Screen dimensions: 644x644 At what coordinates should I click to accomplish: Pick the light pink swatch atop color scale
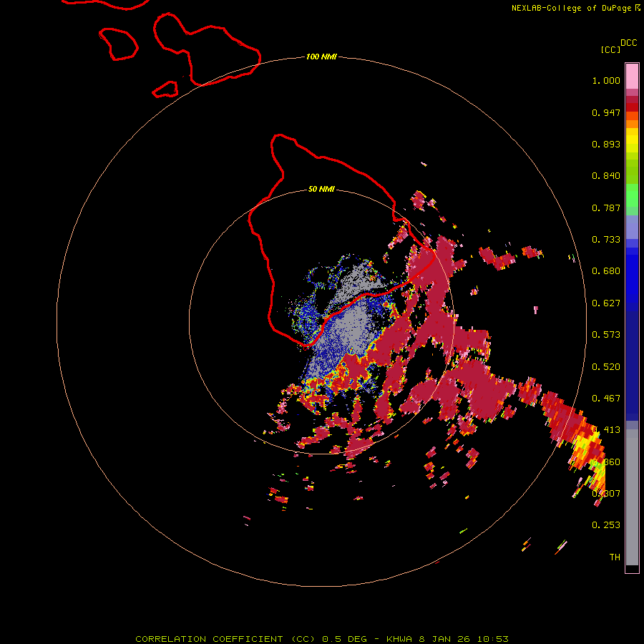[x=632, y=76]
